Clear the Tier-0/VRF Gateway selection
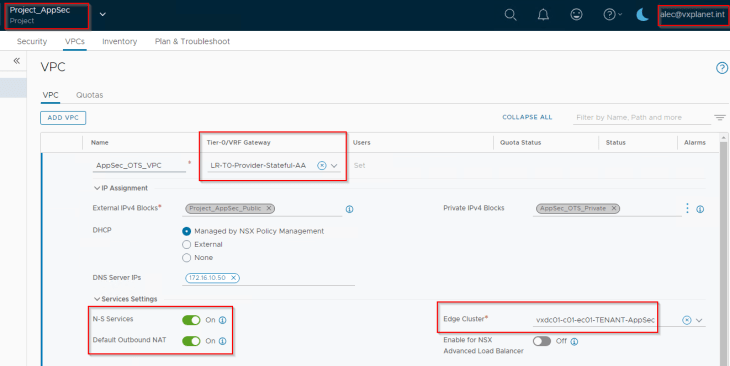 pos(322,165)
